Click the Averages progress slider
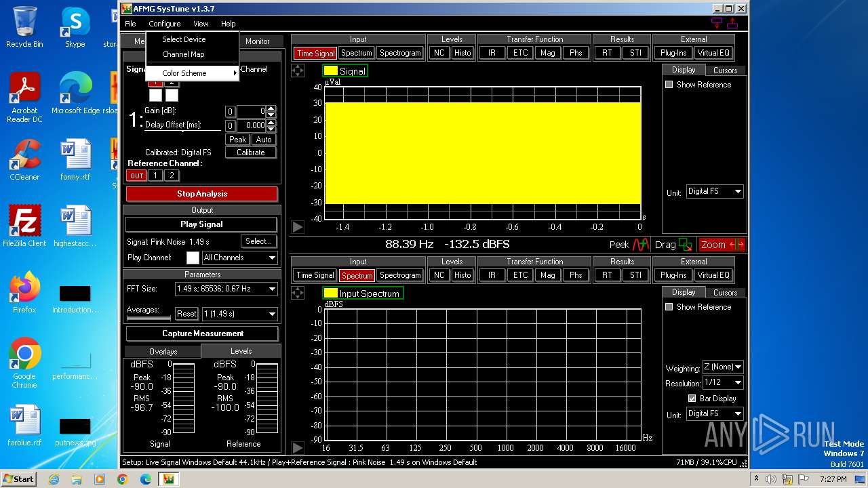The height and width of the screenshot is (488, 868). (149, 317)
